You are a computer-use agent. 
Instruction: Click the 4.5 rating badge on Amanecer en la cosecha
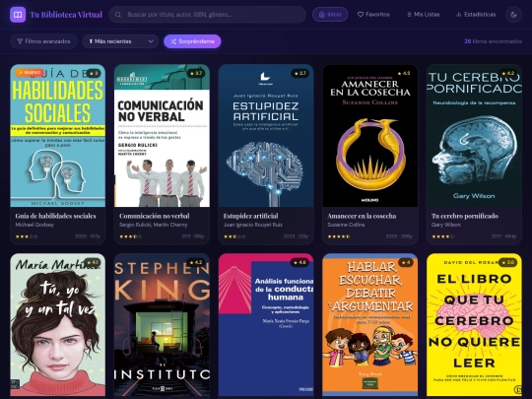click(x=404, y=73)
